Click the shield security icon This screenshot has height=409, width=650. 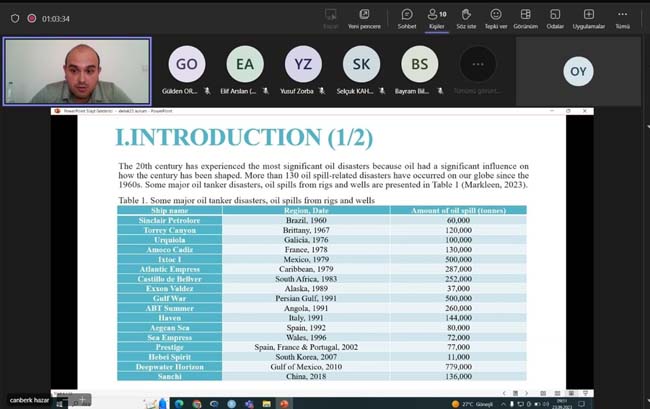(x=13, y=17)
